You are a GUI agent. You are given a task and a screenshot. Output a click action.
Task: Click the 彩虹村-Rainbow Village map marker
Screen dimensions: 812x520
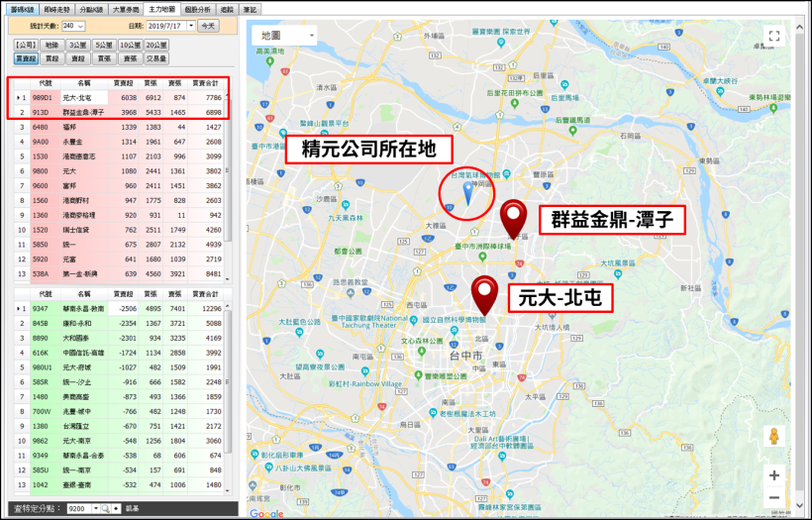[365, 370]
